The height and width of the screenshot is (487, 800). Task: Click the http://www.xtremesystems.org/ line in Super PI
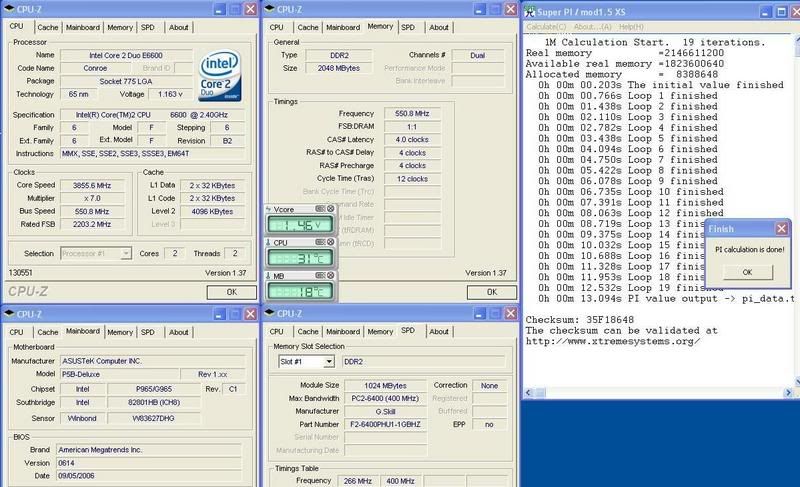tap(613, 341)
